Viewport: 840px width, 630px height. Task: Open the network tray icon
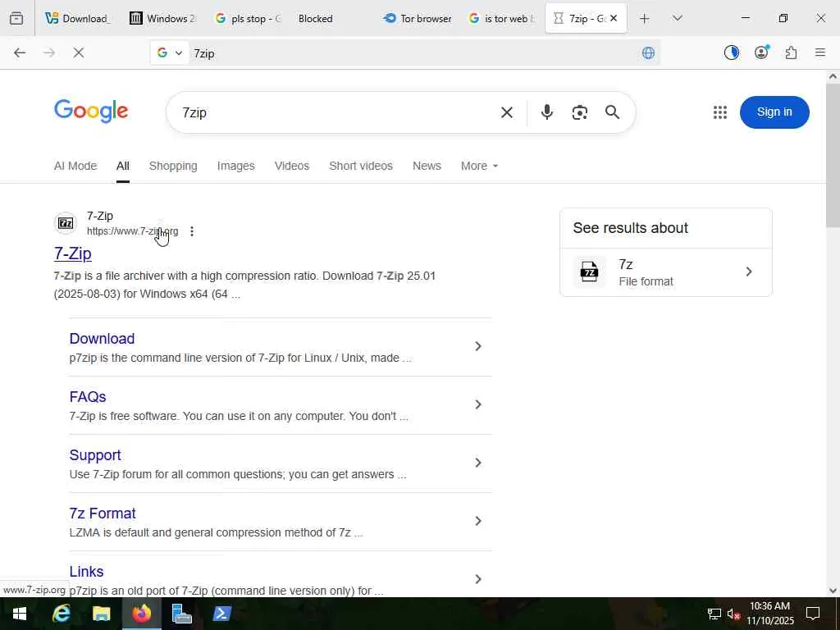coord(714,614)
